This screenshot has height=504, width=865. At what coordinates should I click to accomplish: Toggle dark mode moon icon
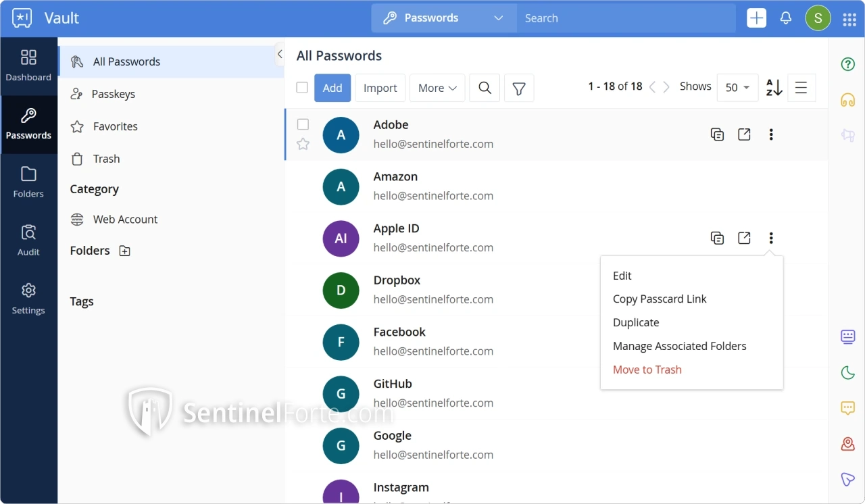(848, 372)
